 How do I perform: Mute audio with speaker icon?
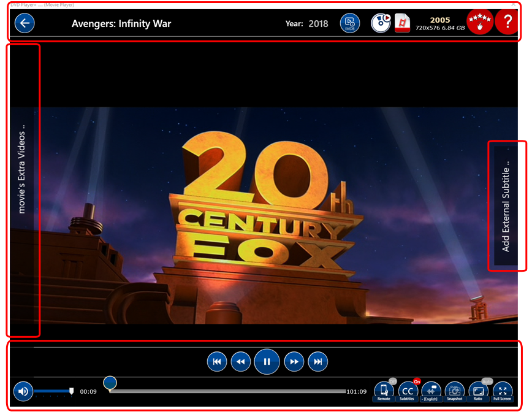tap(23, 391)
